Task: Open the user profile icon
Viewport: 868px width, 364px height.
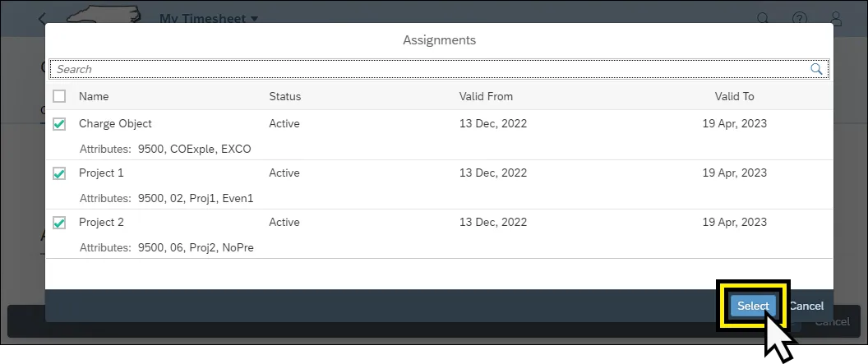Action: point(836,18)
